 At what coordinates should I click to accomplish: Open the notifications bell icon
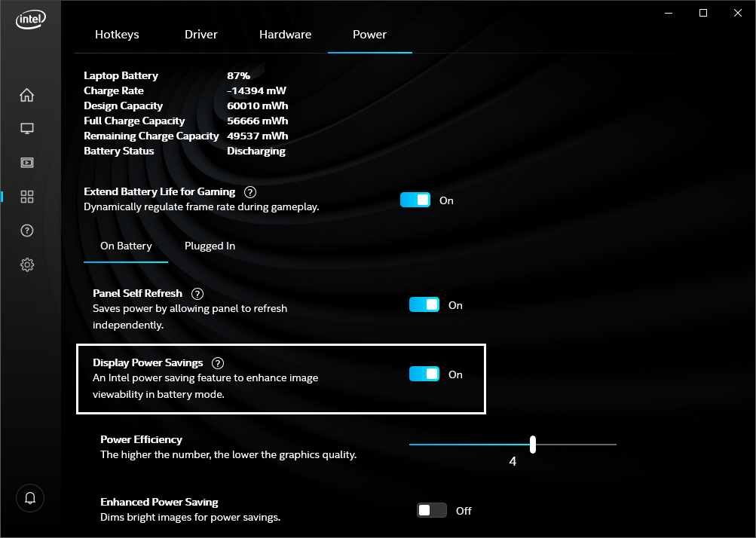tap(30, 498)
